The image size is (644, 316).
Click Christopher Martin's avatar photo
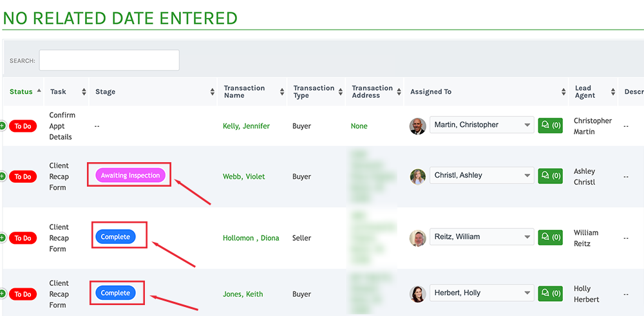(x=418, y=126)
